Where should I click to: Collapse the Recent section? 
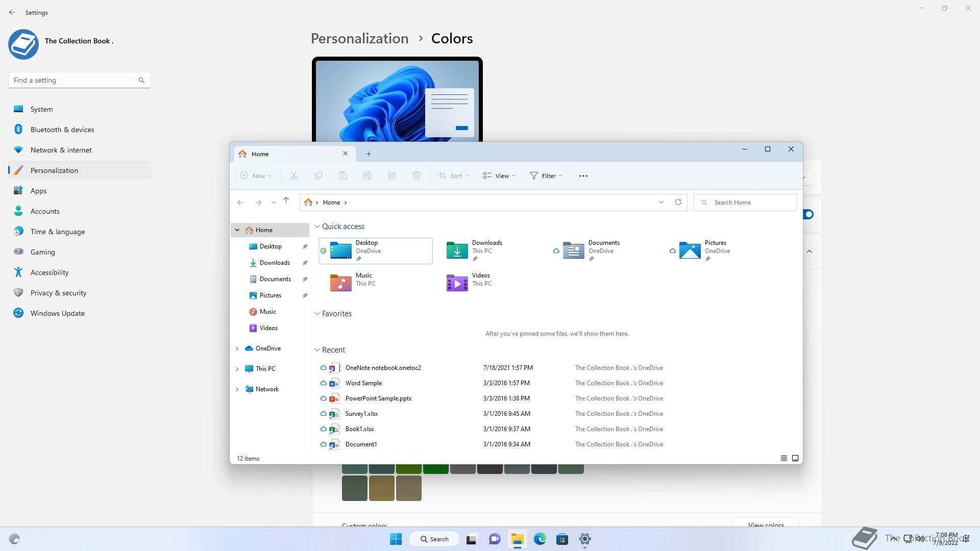317,350
